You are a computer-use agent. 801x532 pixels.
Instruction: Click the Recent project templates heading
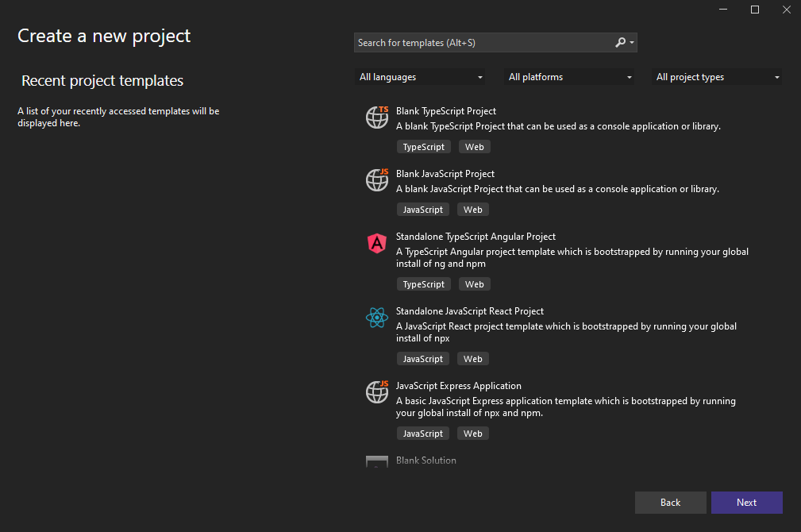102,81
